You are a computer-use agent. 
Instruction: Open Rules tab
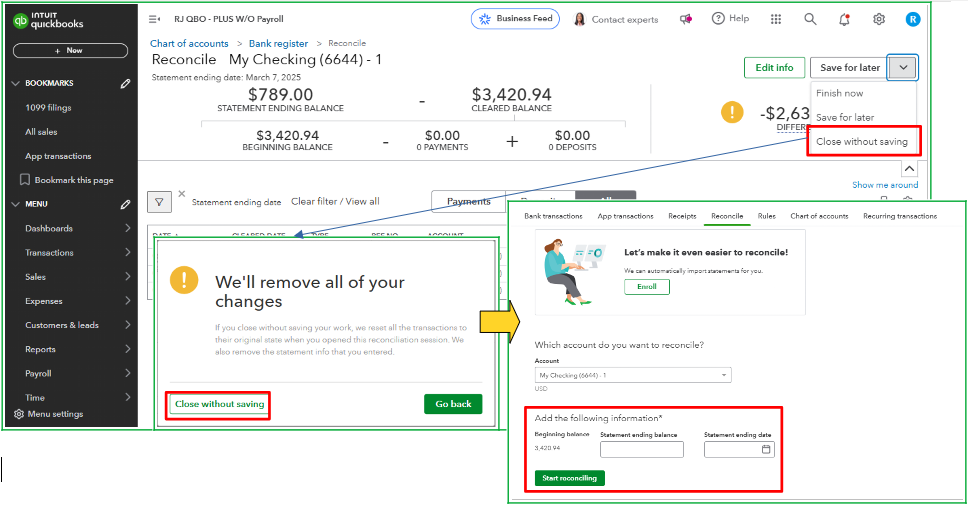click(767, 216)
